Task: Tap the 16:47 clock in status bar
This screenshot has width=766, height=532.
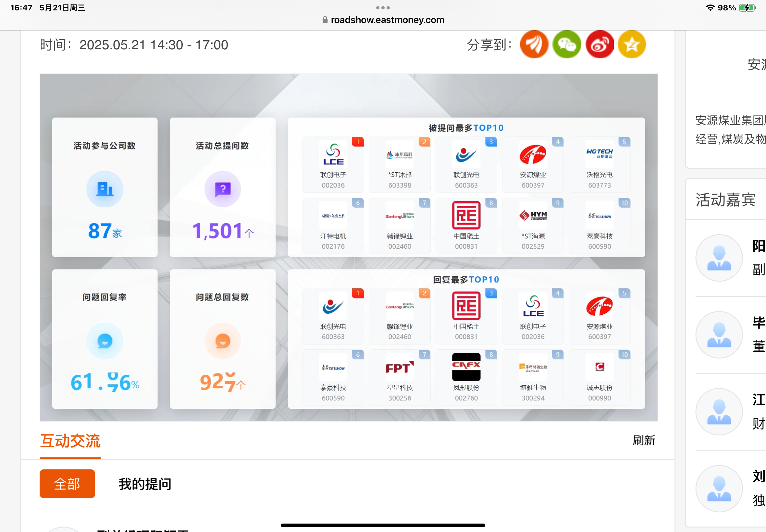Action: click(x=21, y=8)
